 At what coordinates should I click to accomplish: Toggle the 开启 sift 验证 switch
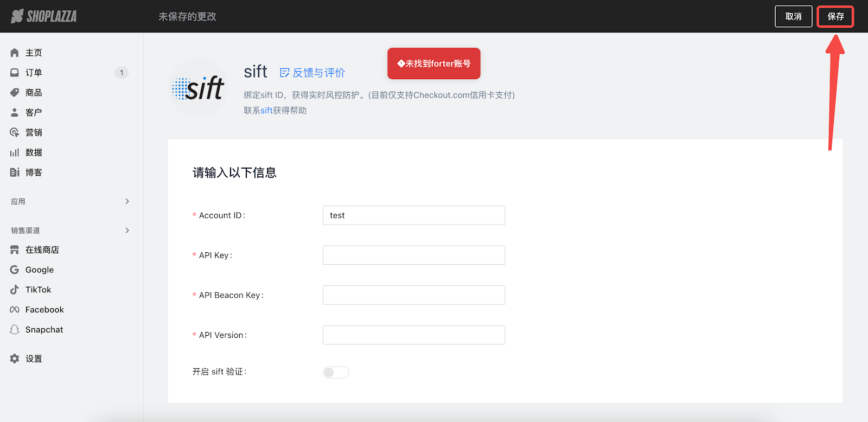coord(336,372)
